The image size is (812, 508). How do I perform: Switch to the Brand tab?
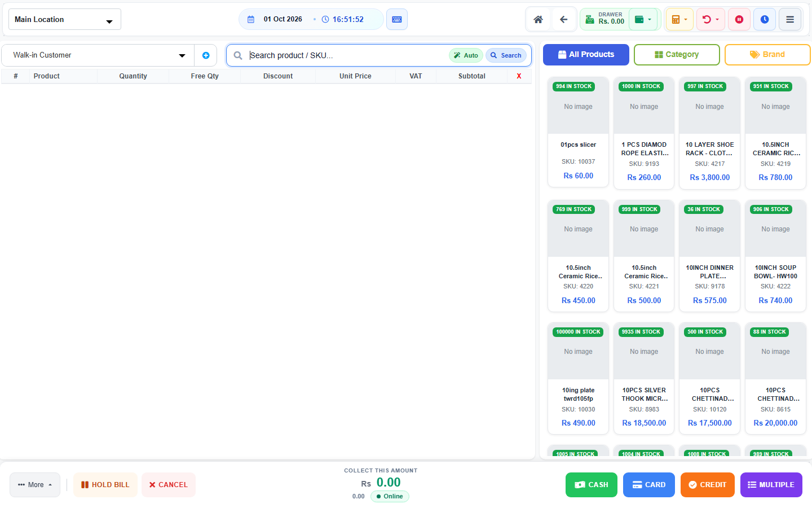coord(767,55)
